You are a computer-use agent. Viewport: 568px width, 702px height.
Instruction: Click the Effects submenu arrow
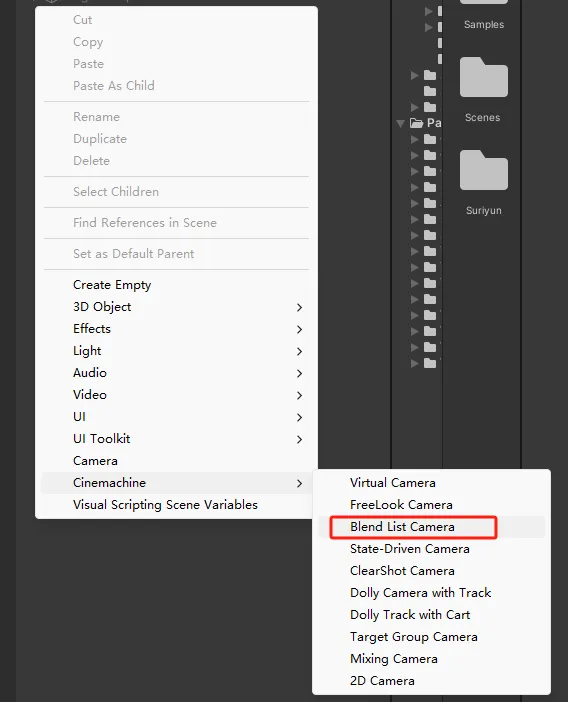point(299,329)
